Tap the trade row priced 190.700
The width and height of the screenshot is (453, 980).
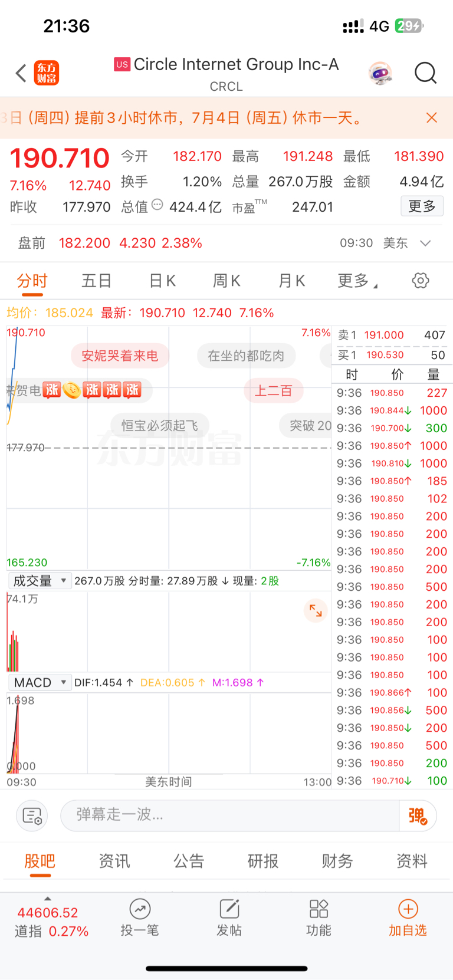point(392,428)
